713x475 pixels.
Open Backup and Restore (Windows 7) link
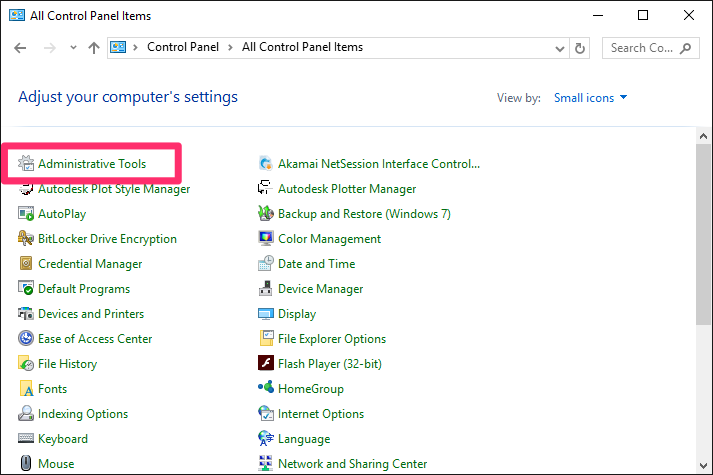(x=364, y=214)
